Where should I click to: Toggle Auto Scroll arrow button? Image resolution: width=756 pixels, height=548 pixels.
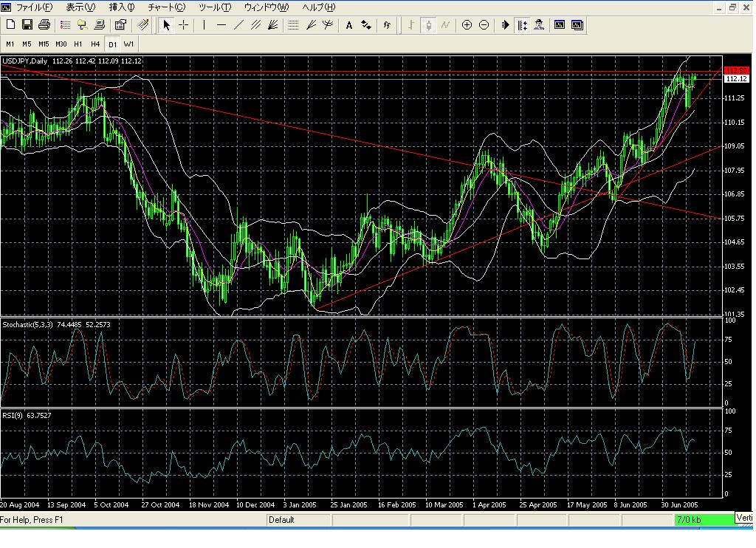point(505,25)
